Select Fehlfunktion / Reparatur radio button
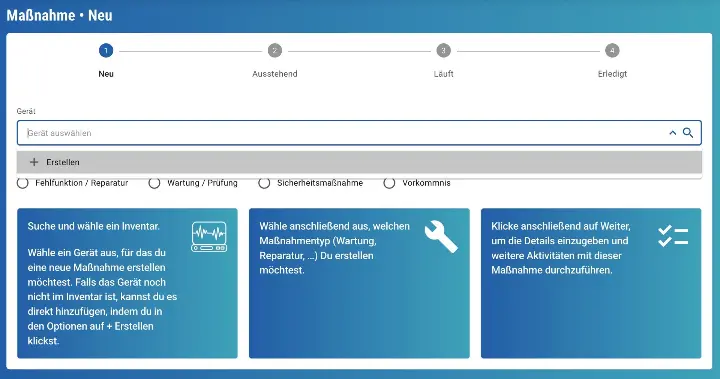Screen dimensions: 720x379 [x=22, y=183]
